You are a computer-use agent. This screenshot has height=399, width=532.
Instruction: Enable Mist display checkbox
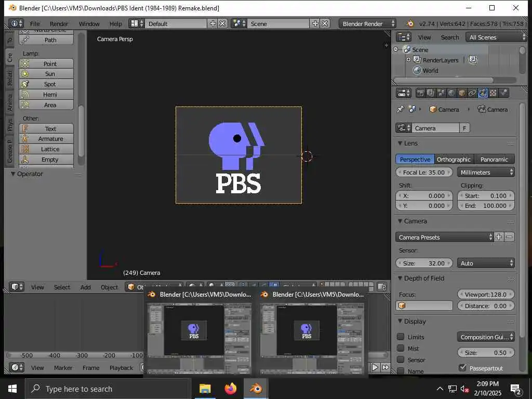(401, 348)
